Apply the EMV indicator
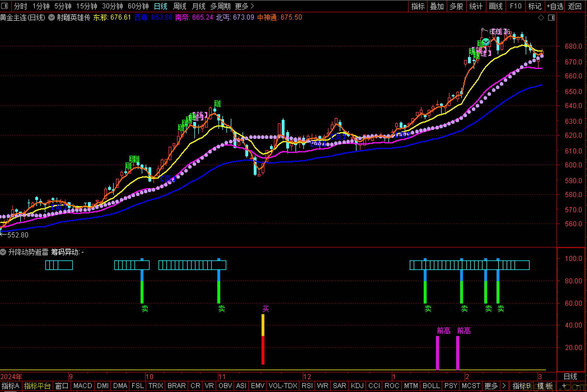The width and height of the screenshot is (587, 392). [x=258, y=386]
